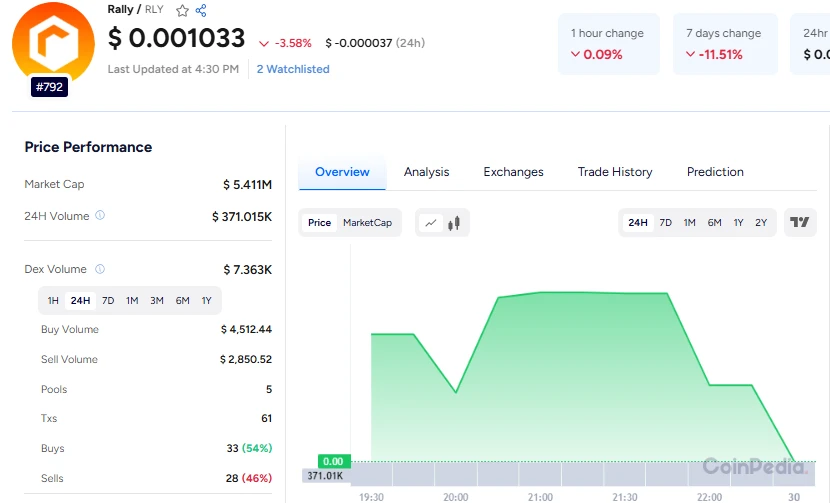Click the Rally coin logo
The width and height of the screenshot is (830, 503).
(x=53, y=44)
